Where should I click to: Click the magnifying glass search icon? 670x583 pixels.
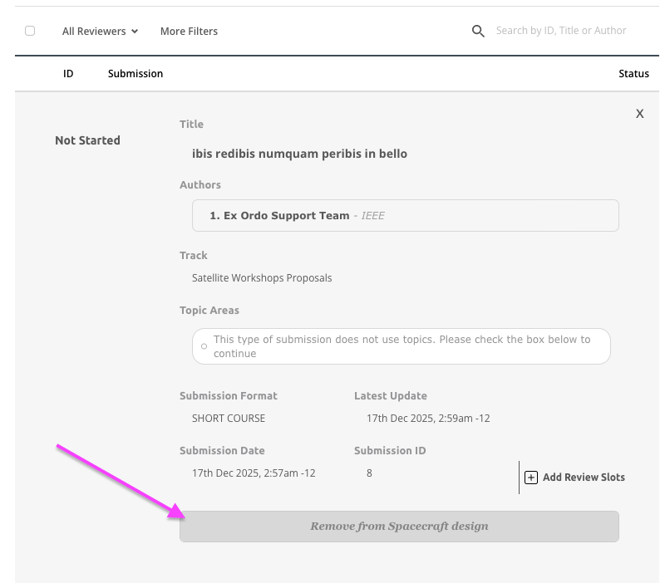pyautogui.click(x=478, y=31)
